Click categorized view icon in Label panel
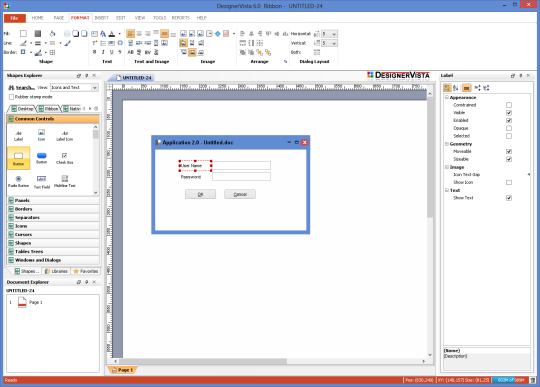Viewport: 540px width, 387px height. (x=447, y=88)
